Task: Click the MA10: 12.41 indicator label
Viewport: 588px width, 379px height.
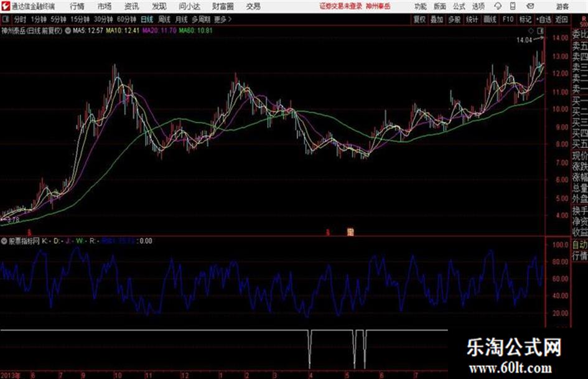Action: (x=123, y=30)
